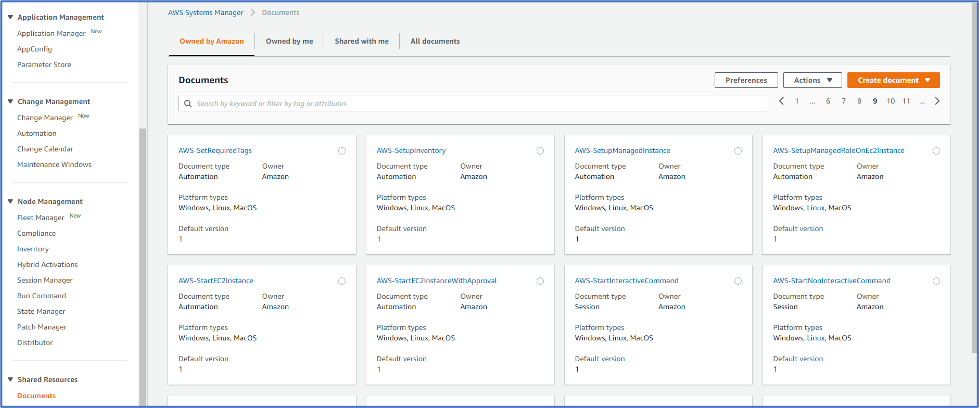Image resolution: width=979 pixels, height=408 pixels.
Task: Go to next page using right chevron
Action: (x=937, y=101)
